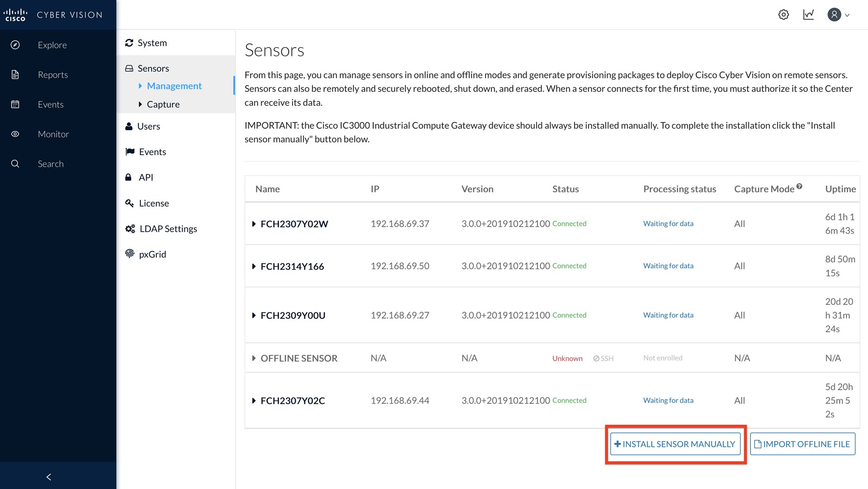Expand sensor row FCH2309Y00U
The image size is (868, 489).
(254, 315)
